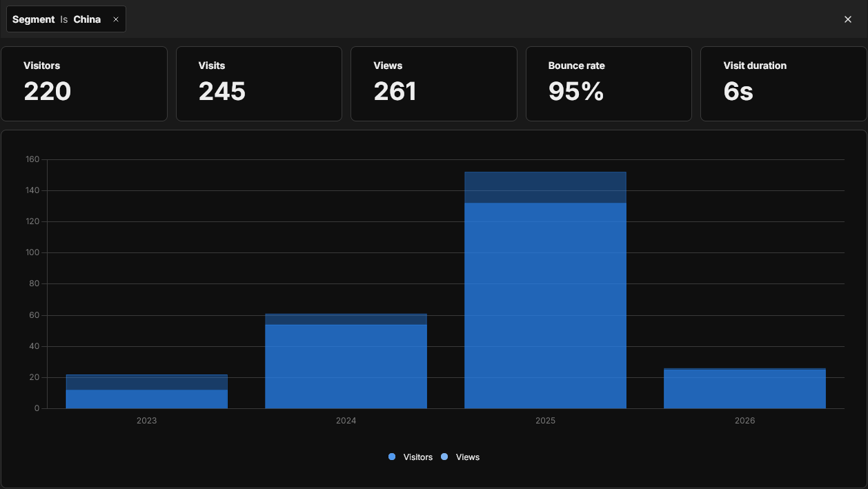The image size is (868, 489).
Task: Select the Views metric card
Action: tap(433, 83)
